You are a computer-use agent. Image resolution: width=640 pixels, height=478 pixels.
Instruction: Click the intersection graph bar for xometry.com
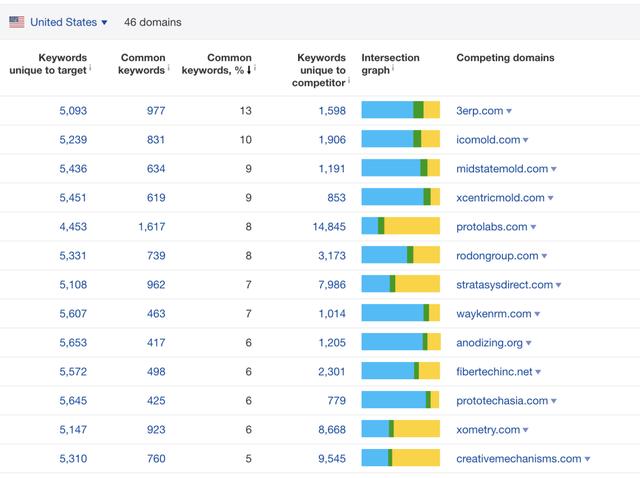coord(401,429)
